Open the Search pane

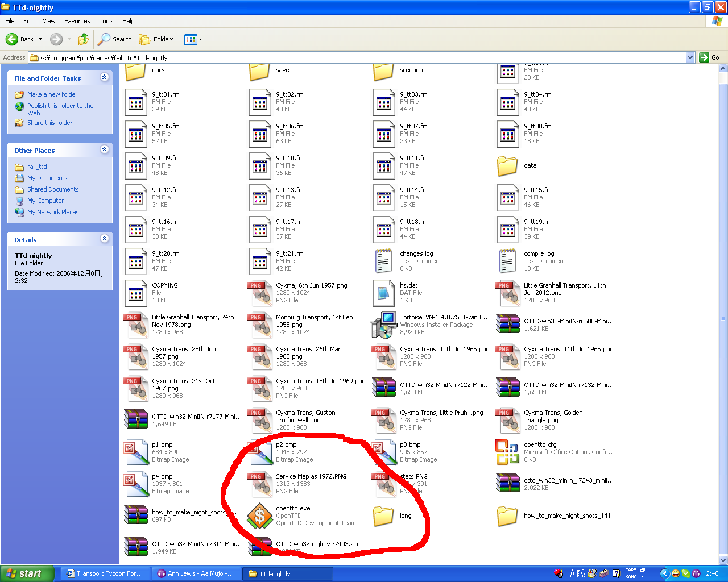115,39
